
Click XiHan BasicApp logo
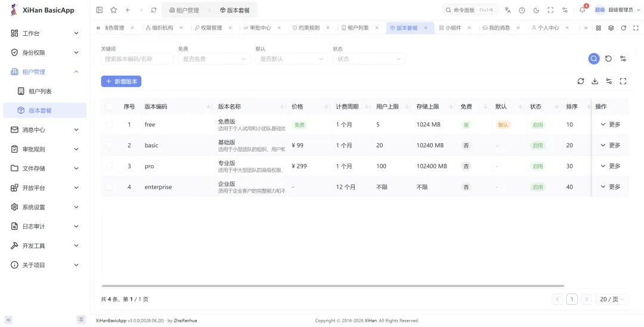tap(42, 10)
